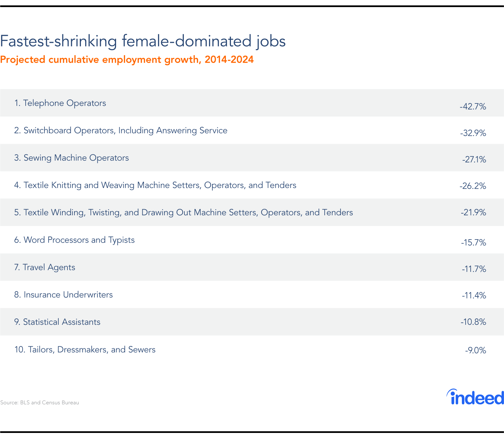Select '7. Travel Agents' label

[45, 268]
